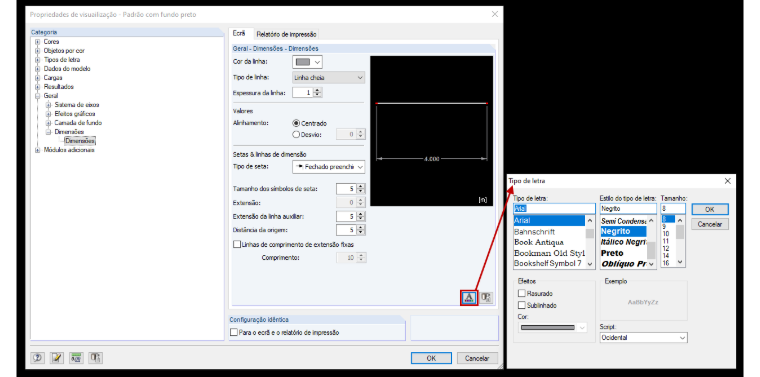Check Para o ecrã e o relatório de impressão
The image size is (760, 377).
(x=235, y=333)
